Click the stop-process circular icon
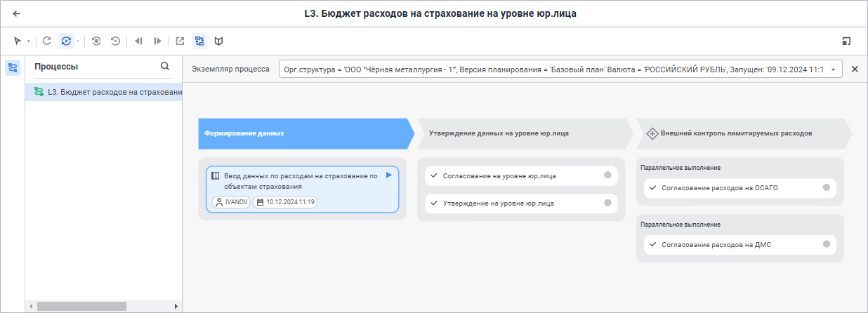 (x=96, y=41)
